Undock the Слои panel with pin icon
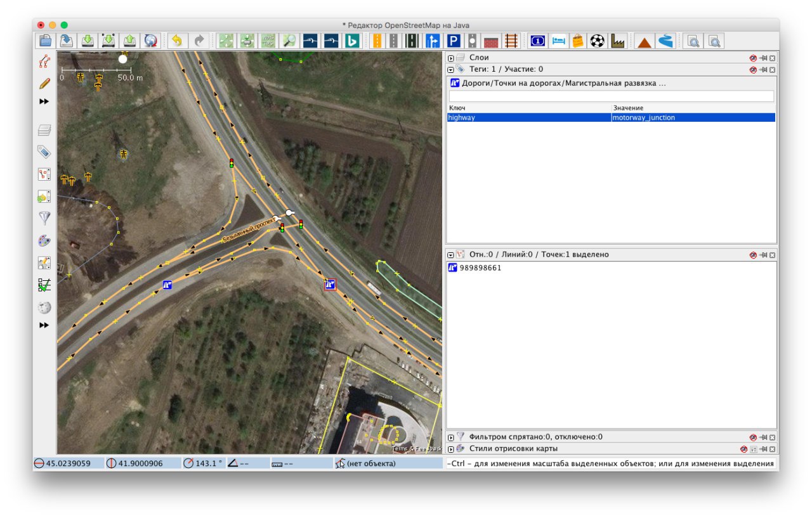The height and width of the screenshot is (518, 812). pos(763,58)
